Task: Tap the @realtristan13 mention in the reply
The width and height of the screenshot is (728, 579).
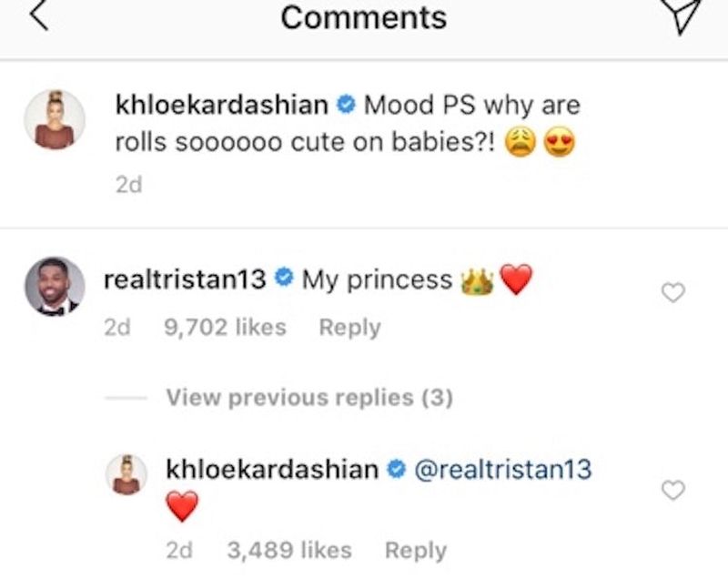Action: (502, 469)
